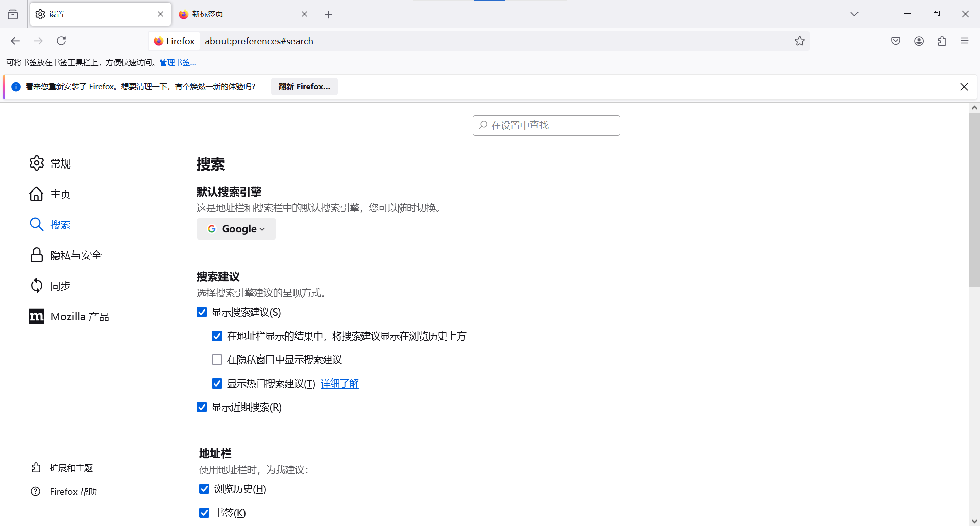Viewport: 980px width, 526px height.
Task: Expand the Google default search engine dropdown
Action: pyautogui.click(x=236, y=229)
